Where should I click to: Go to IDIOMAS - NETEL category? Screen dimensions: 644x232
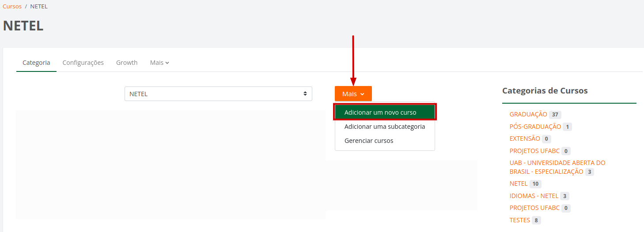tap(534, 196)
